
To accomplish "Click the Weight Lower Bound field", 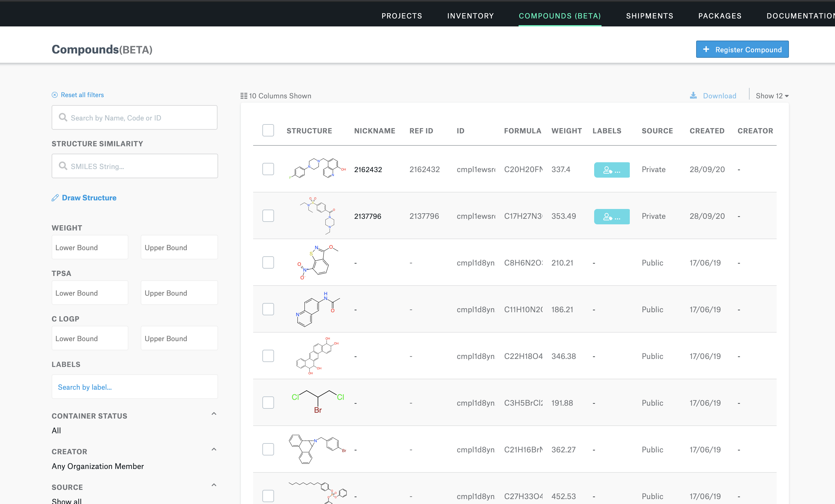I will coord(90,247).
